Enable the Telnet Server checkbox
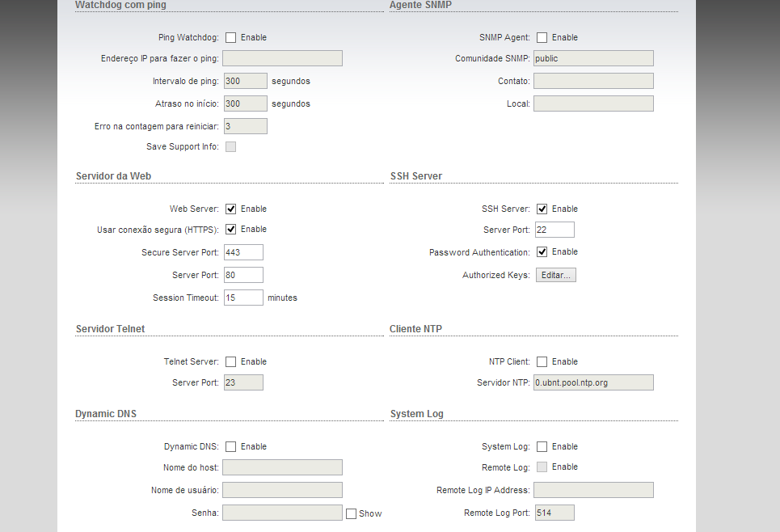 click(230, 361)
